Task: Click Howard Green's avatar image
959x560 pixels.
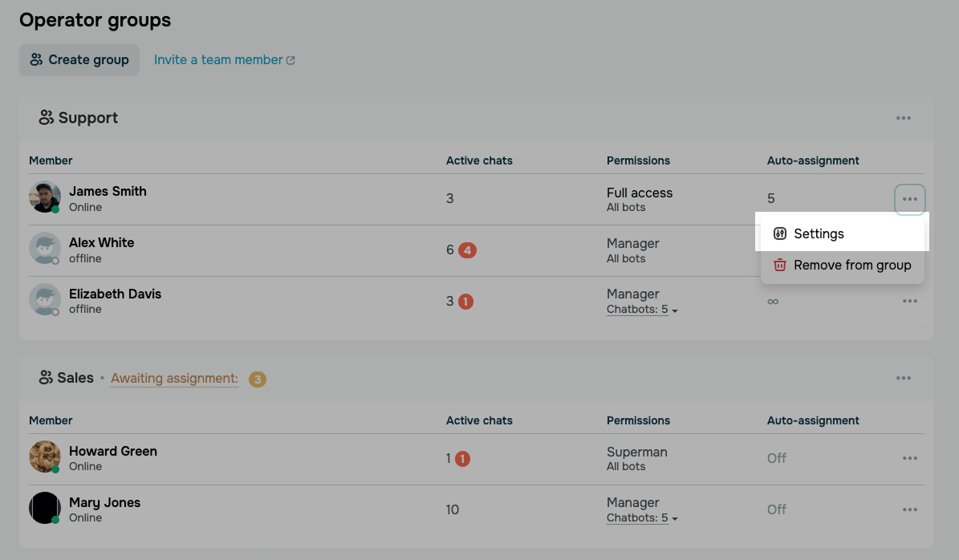Action: (x=45, y=456)
